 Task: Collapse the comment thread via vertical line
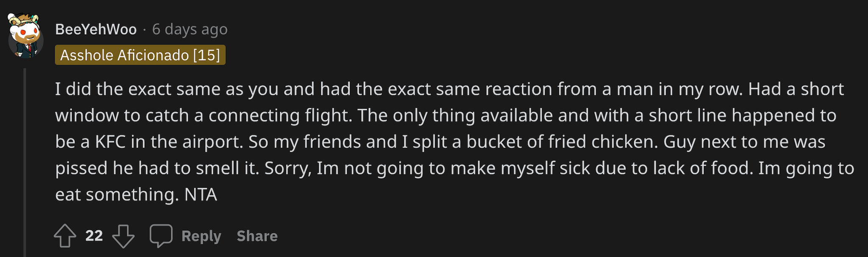(x=25, y=163)
